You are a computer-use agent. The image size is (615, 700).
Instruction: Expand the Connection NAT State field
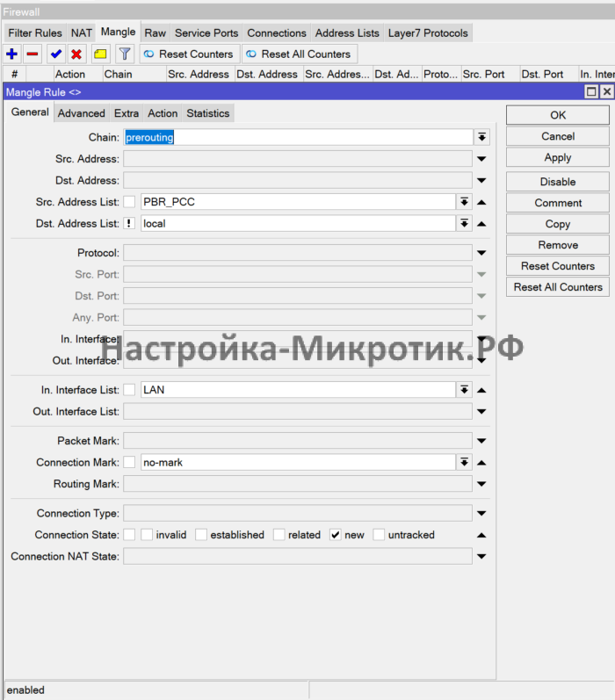[481, 556]
